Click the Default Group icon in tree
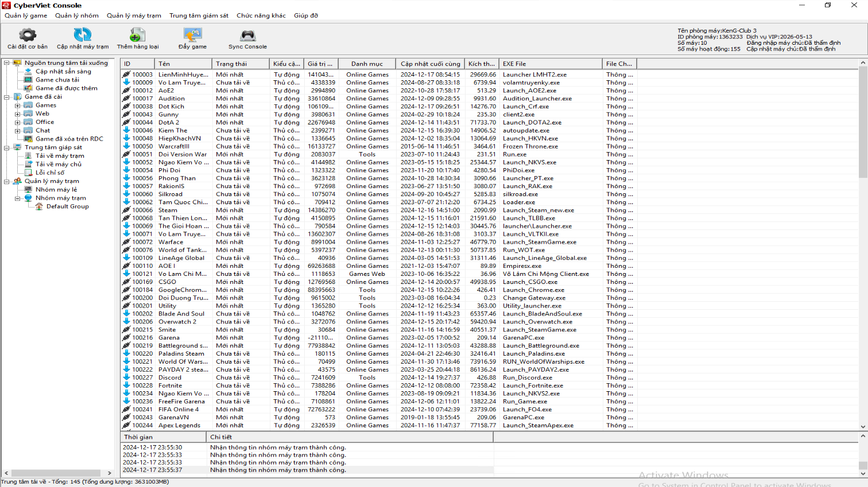 click(39, 207)
